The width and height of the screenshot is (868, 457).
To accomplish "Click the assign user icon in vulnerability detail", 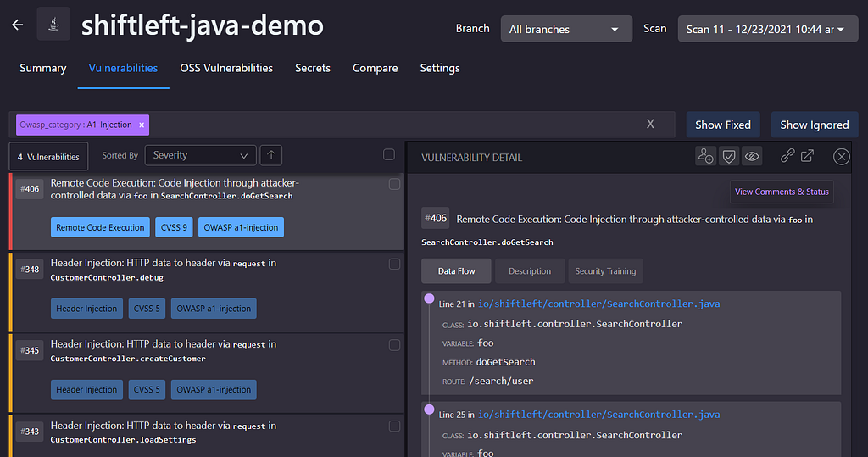I will [704, 156].
